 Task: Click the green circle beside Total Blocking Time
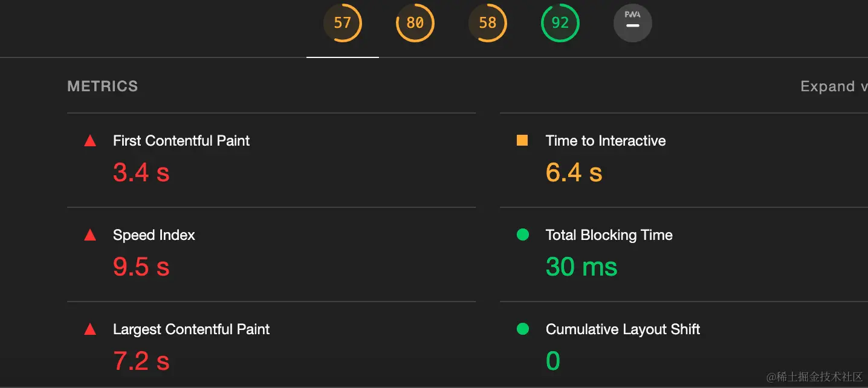pos(523,234)
